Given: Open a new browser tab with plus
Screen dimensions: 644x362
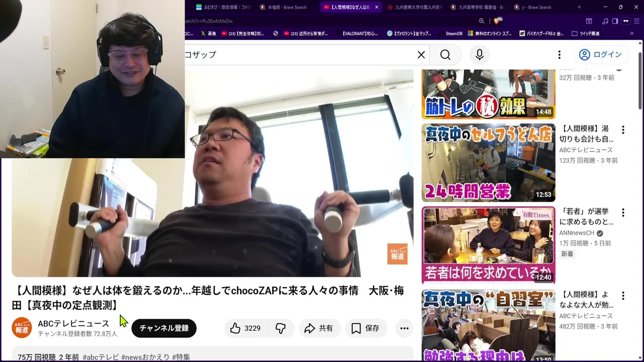Looking at the screenshot, I should point(579,7).
